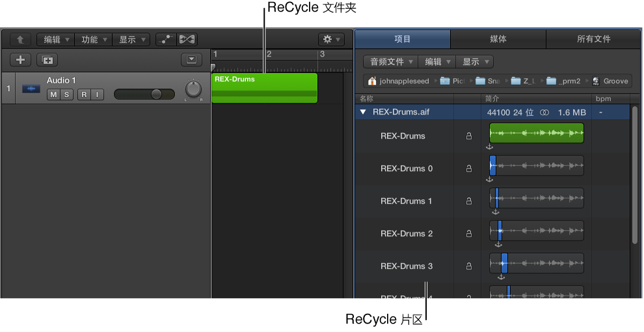Switch to the 所有文件 tab

point(594,39)
